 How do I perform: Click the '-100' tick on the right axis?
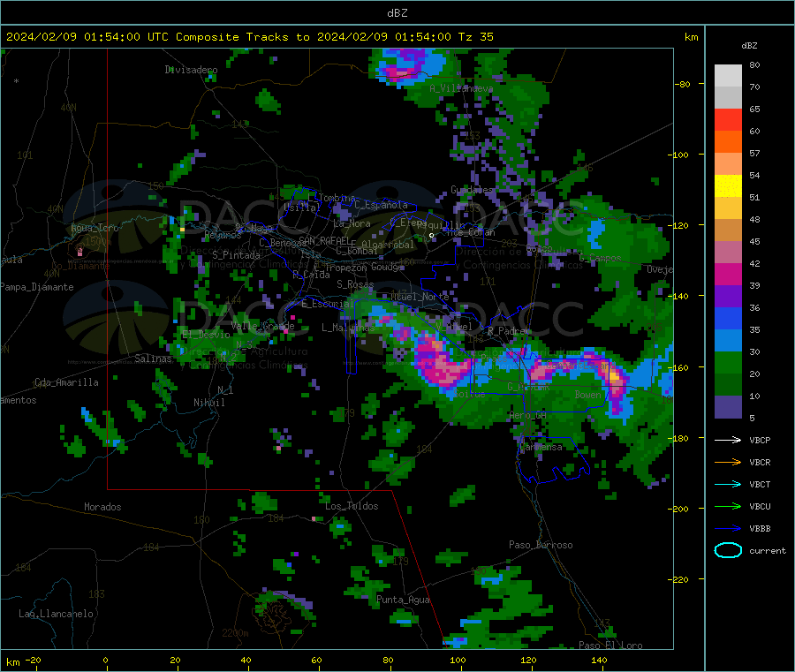[679, 155]
